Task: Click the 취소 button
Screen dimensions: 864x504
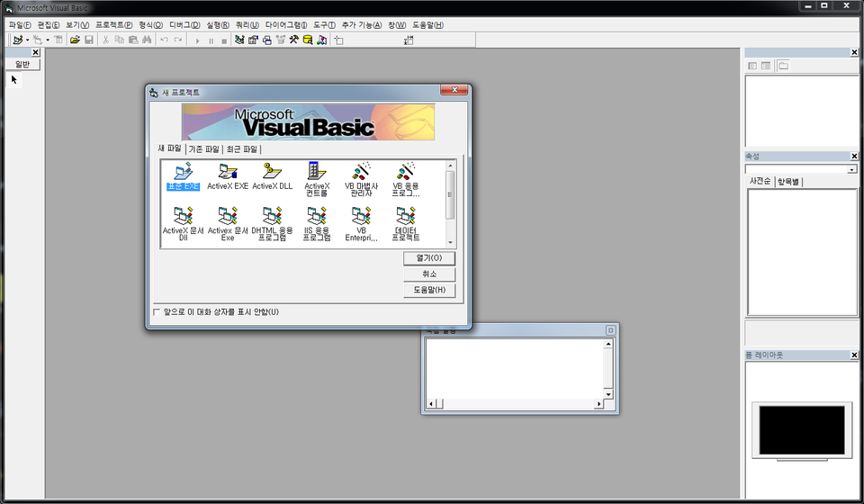Action: pyautogui.click(x=429, y=274)
